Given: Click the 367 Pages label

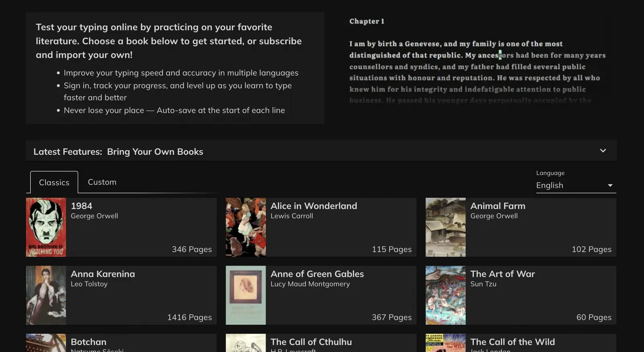Looking at the screenshot, I should click(x=392, y=317).
